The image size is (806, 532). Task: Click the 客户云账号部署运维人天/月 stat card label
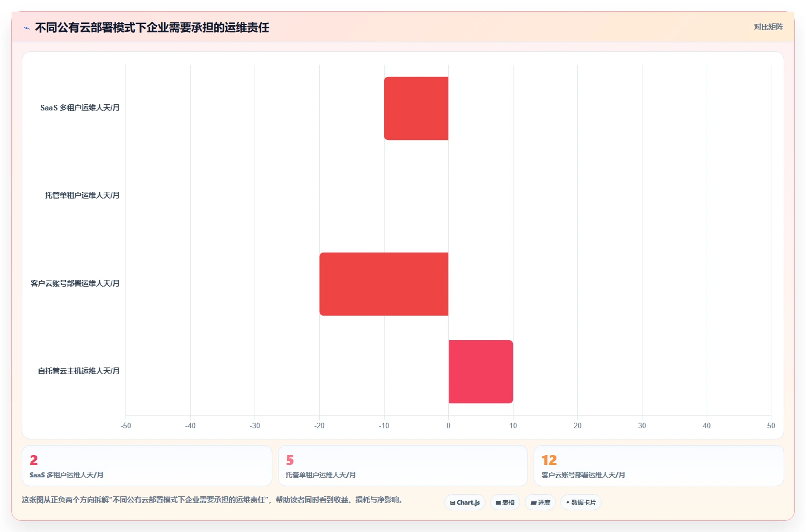583,475
